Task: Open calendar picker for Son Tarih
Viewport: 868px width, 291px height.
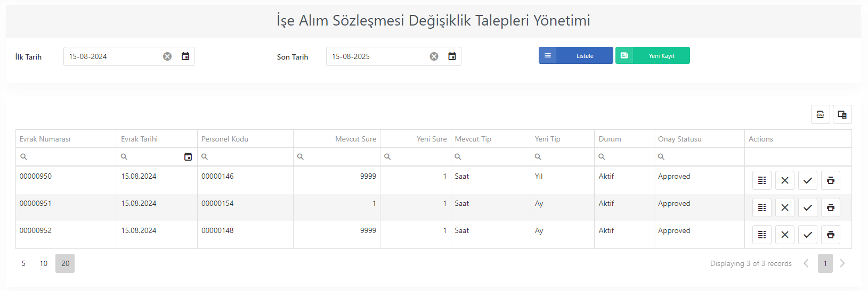Action: click(x=452, y=56)
